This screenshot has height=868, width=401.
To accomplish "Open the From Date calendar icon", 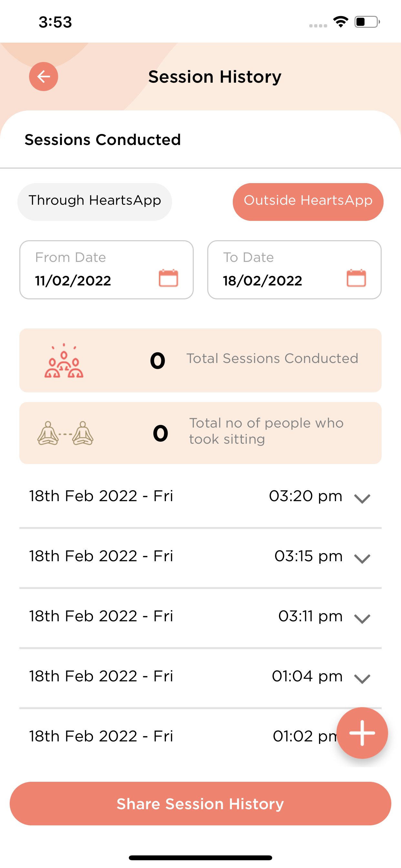I will 169,278.
